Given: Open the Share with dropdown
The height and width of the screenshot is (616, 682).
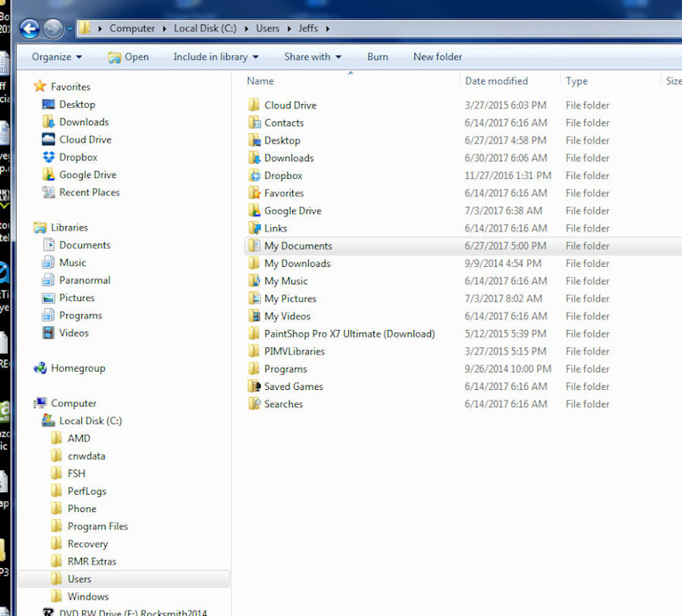Looking at the screenshot, I should click(313, 57).
